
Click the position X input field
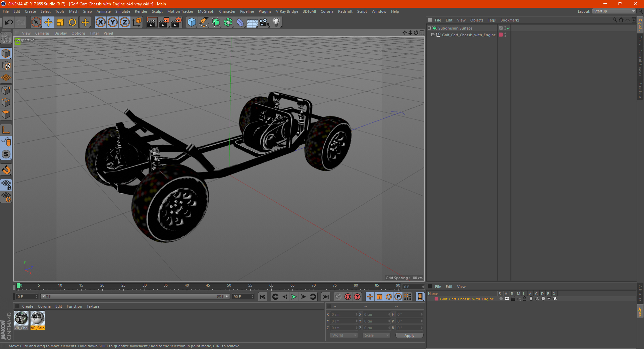pyautogui.click(x=344, y=314)
